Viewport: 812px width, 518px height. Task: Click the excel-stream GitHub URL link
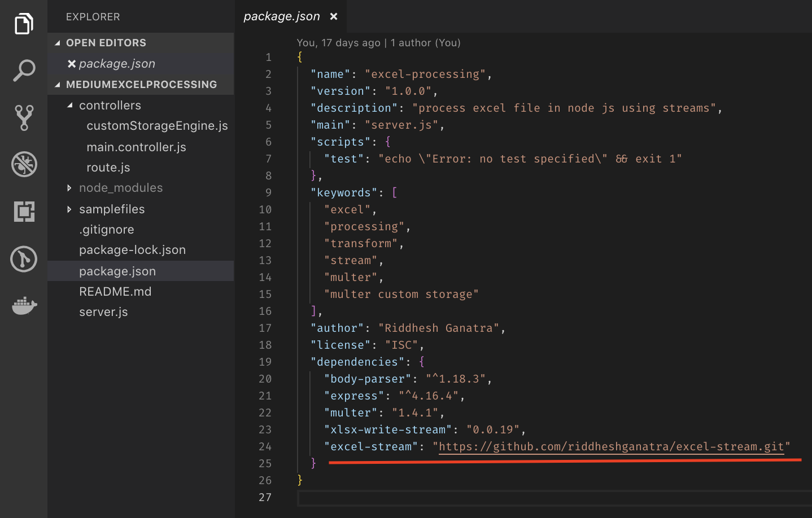coord(611,446)
